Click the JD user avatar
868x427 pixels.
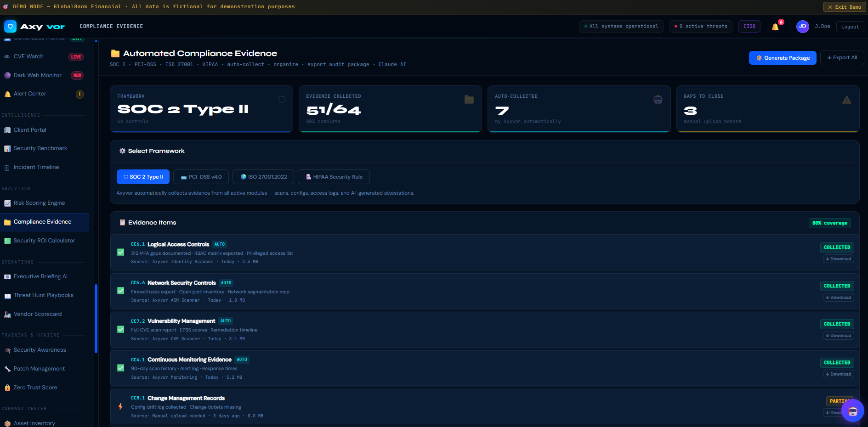click(802, 26)
